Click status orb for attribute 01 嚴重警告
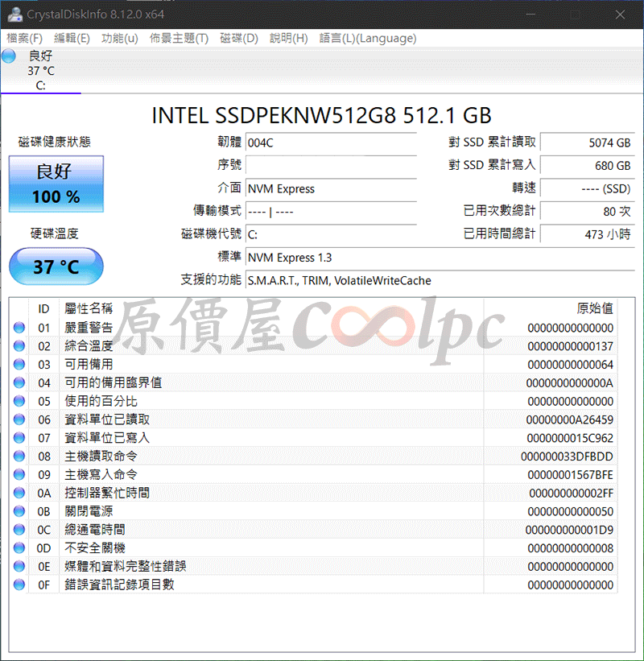Screen dimensions: 644x661 tap(19, 328)
